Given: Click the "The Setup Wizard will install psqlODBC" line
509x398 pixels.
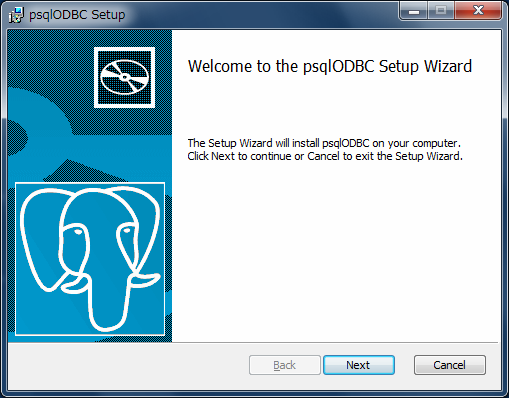Looking at the screenshot, I should [324, 143].
